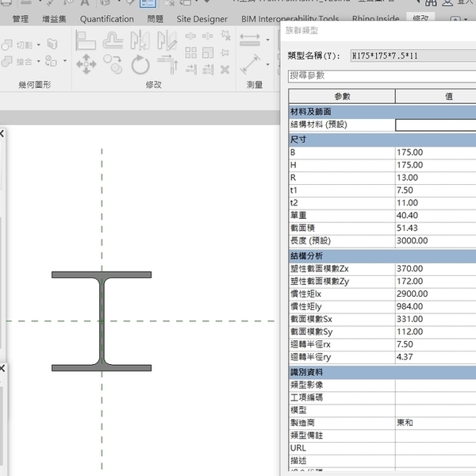
Task: Open the 切割 (Cut) dropdown arrow
Action: click(39, 45)
